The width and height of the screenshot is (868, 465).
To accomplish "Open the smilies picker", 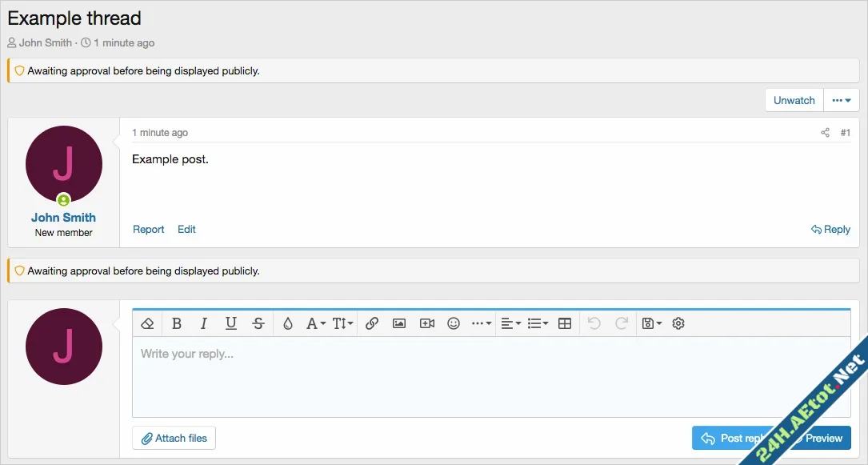I will (453, 323).
